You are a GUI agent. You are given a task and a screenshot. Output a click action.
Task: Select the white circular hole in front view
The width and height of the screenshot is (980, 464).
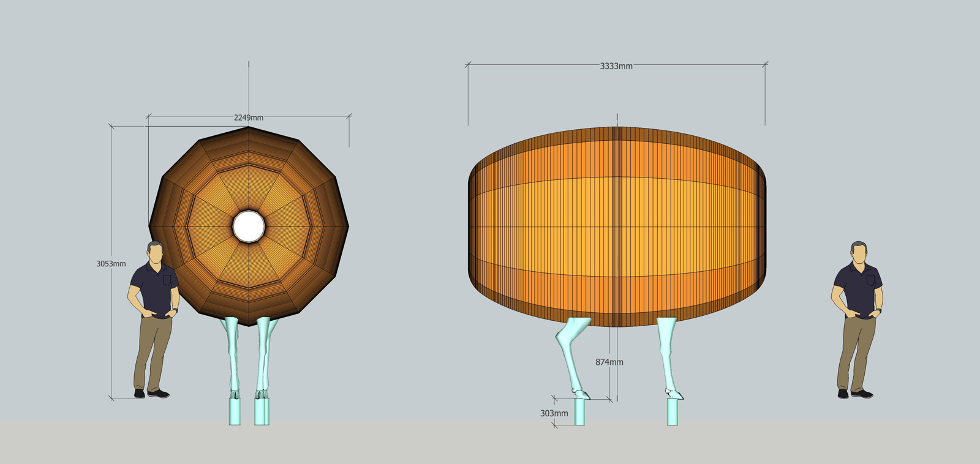click(249, 226)
